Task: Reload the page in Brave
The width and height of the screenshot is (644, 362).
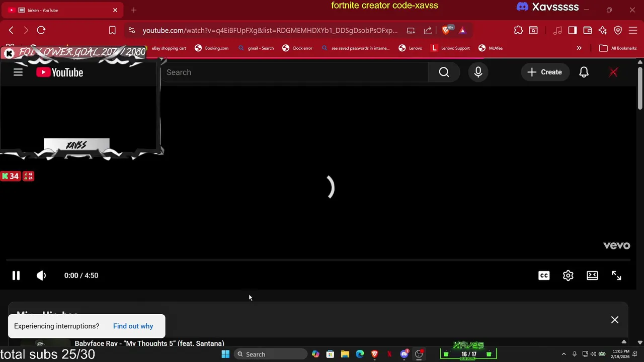Action: 41,30
